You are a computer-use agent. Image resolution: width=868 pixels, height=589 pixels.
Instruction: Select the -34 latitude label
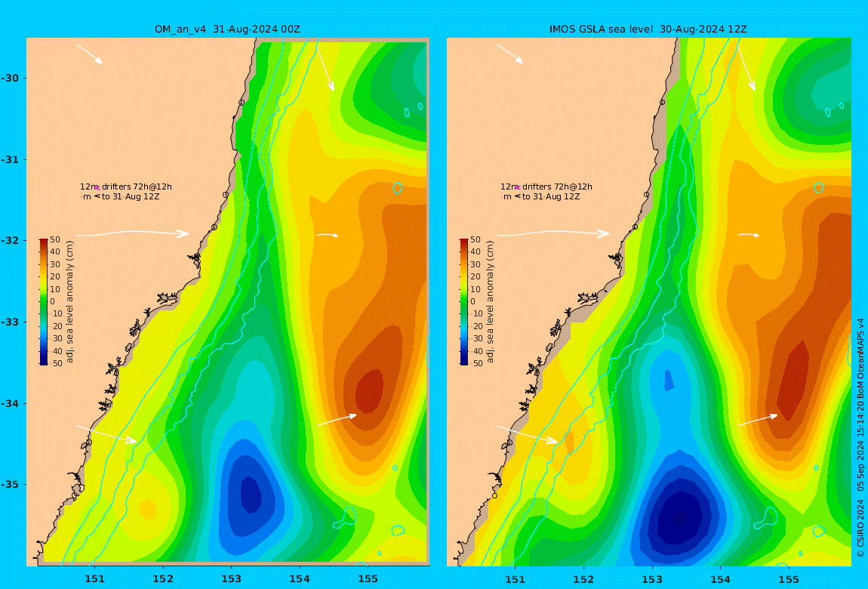9,403
